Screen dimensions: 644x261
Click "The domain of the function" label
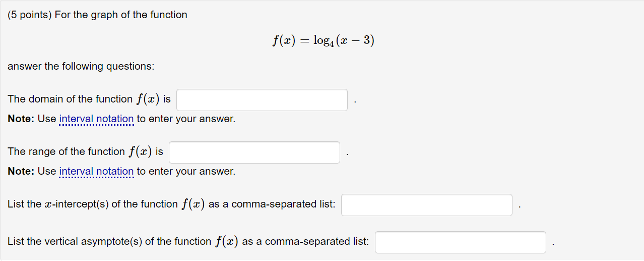click(x=70, y=99)
